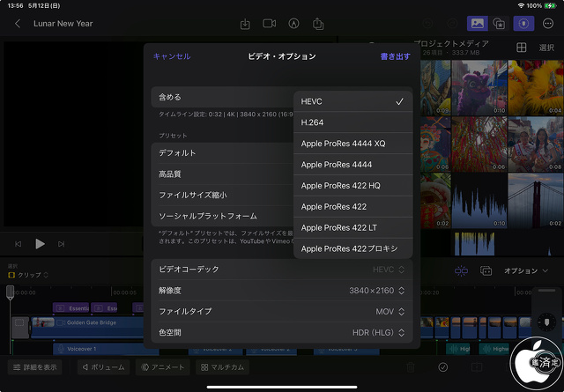Open the ビデオコーデック HEVC dropdown
This screenshot has width=564, height=392.
(x=282, y=270)
